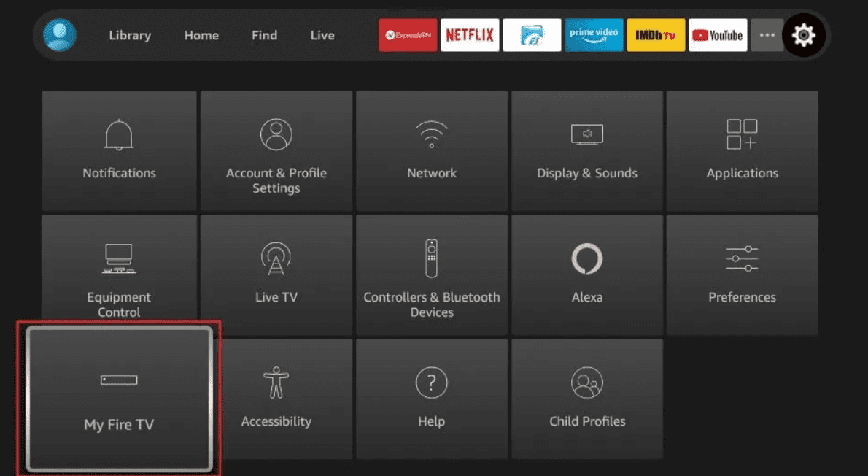868x476 pixels.
Task: Select the Network Wi-Fi tile
Action: pos(432,150)
